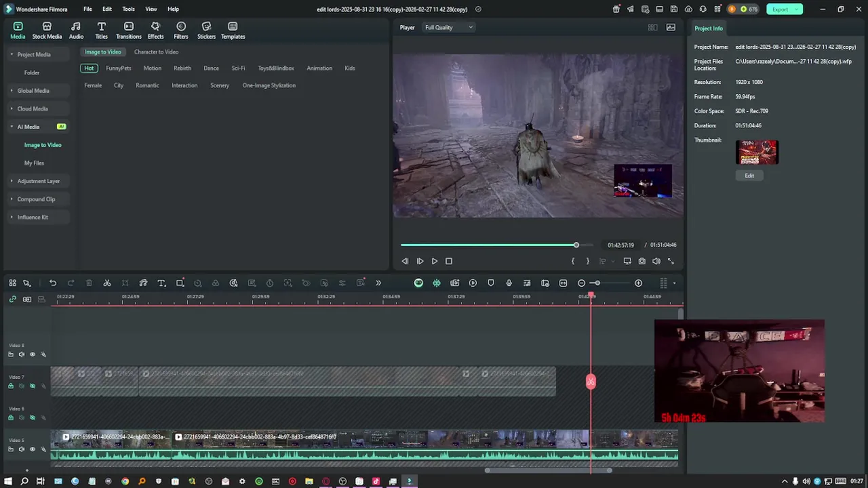The image size is (868, 488).
Task: Zoom in the timeline with plus icon
Action: [638, 283]
